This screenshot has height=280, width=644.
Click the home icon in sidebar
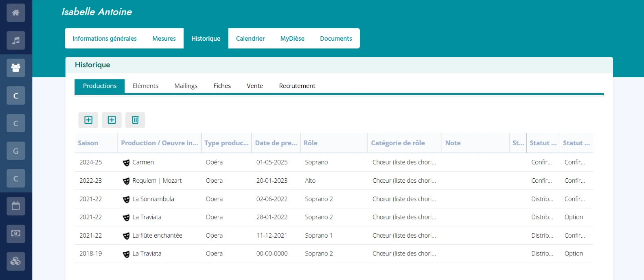(15, 13)
